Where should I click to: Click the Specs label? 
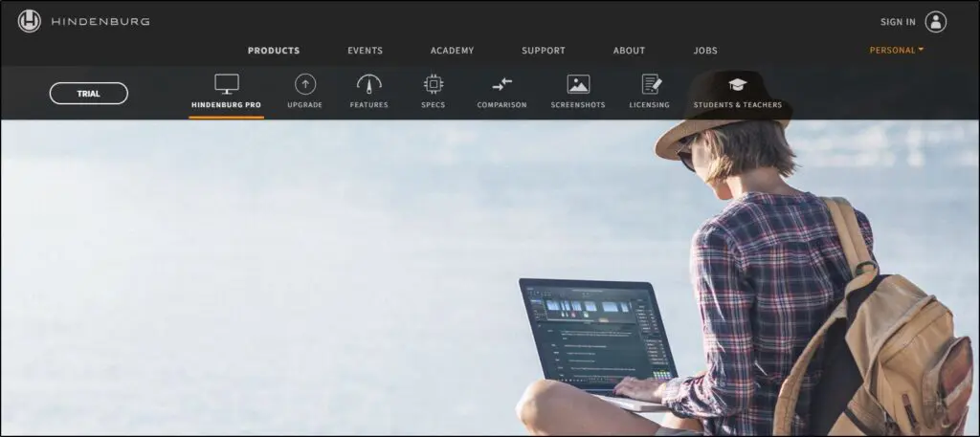click(434, 105)
